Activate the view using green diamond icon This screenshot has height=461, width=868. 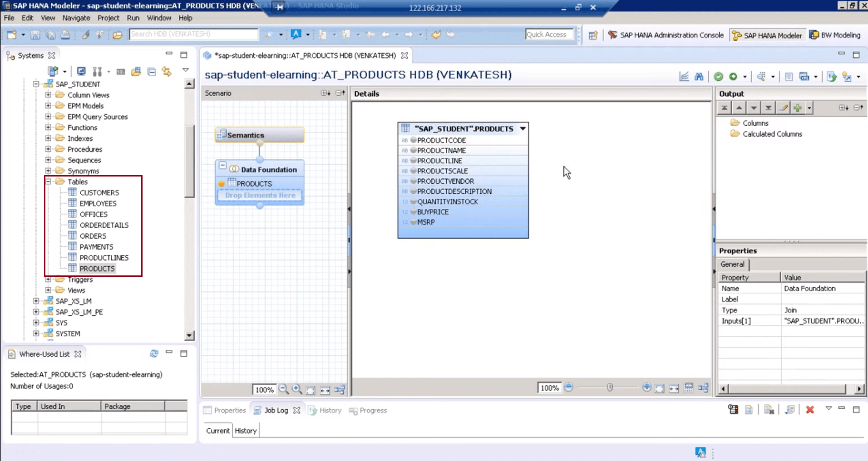click(x=734, y=76)
